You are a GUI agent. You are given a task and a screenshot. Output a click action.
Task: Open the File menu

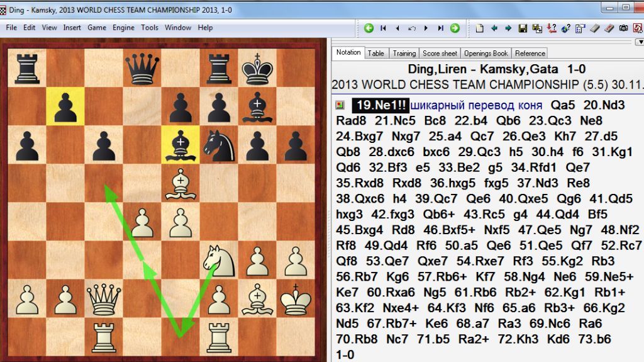click(11, 28)
